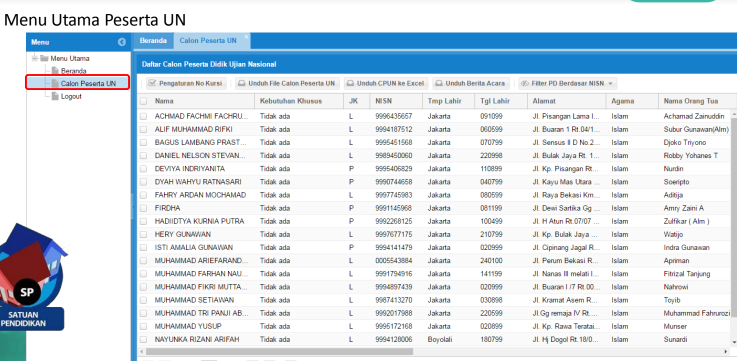Sort by the Alamat column header
The width and height of the screenshot is (737, 361).
click(567, 101)
